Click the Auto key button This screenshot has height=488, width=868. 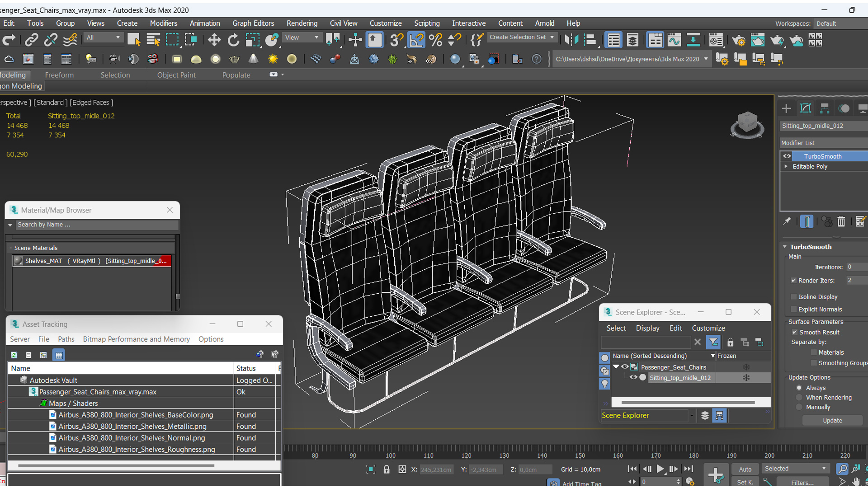[745, 469]
